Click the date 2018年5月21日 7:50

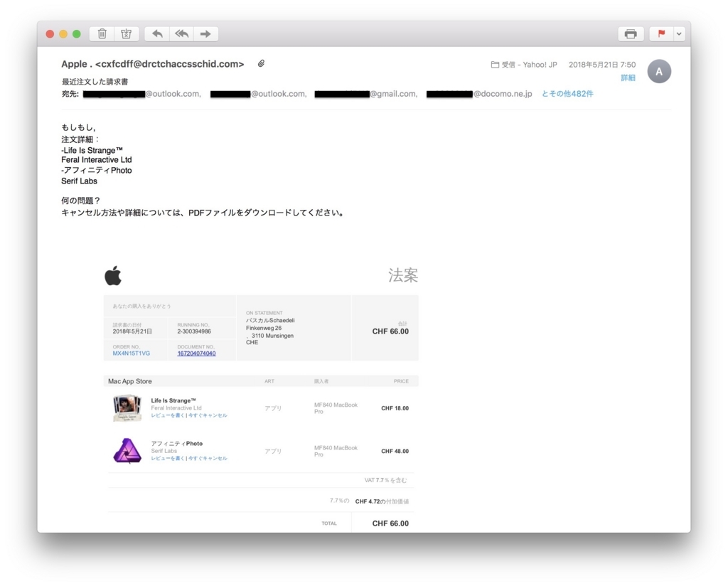pos(602,65)
